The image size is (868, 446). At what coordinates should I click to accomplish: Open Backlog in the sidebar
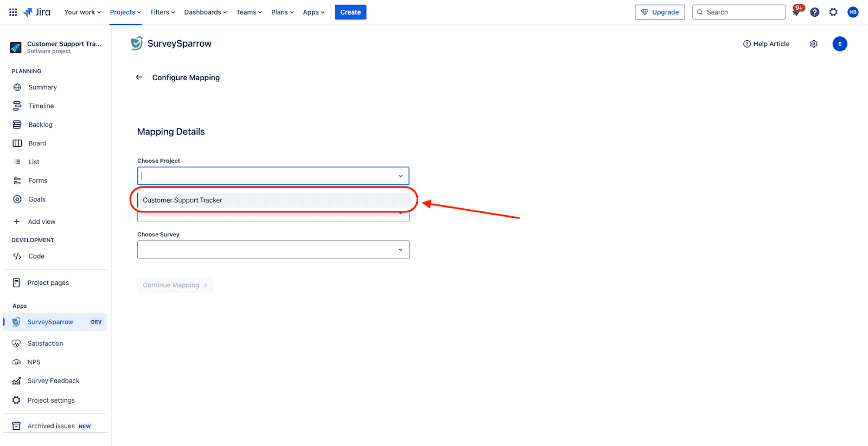point(40,125)
